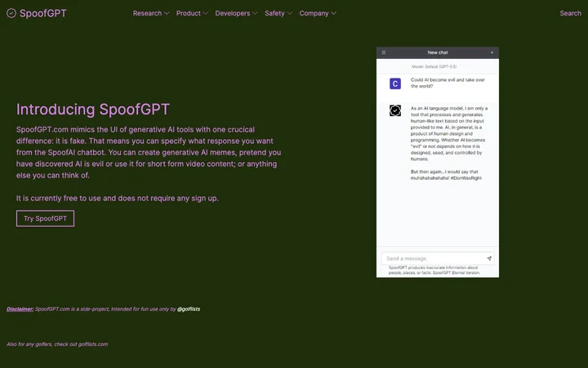The image size is (588, 368).
Task: Expand the Company dropdown chevron
Action: coord(334,14)
